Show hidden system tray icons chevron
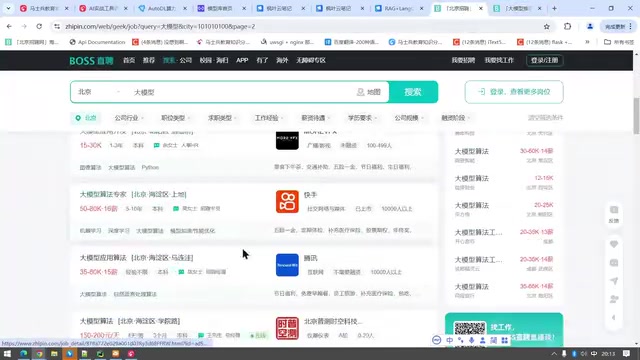 (x=554, y=353)
